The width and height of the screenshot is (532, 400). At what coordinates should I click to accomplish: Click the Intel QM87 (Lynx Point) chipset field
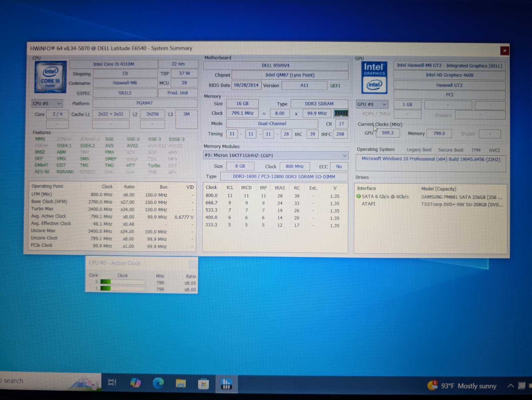coord(290,75)
